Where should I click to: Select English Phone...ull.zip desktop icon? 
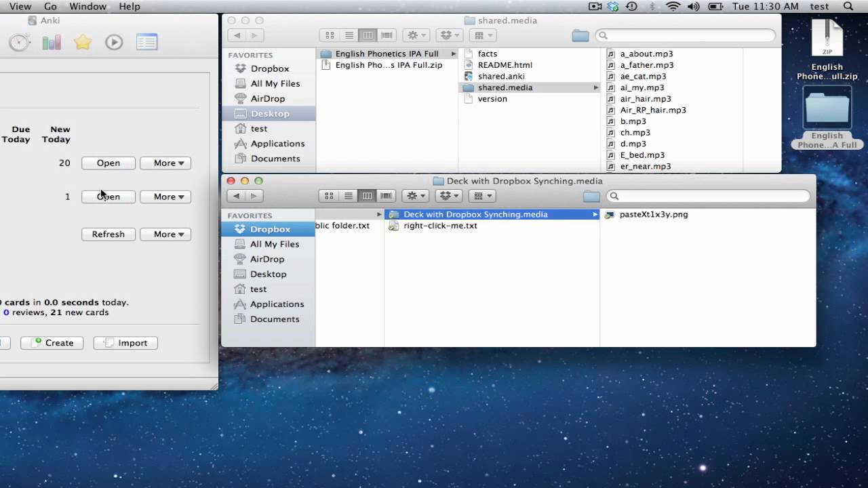(827, 51)
